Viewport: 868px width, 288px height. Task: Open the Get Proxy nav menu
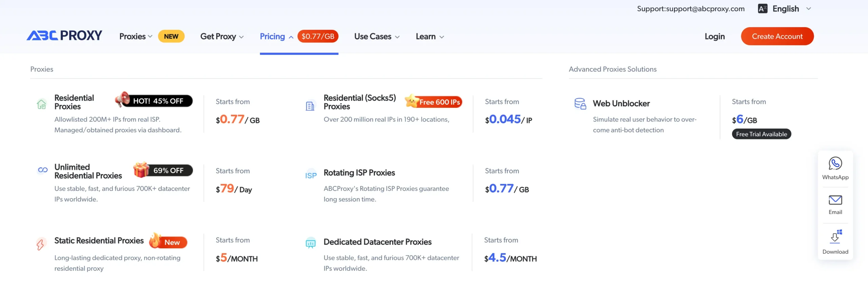(218, 36)
